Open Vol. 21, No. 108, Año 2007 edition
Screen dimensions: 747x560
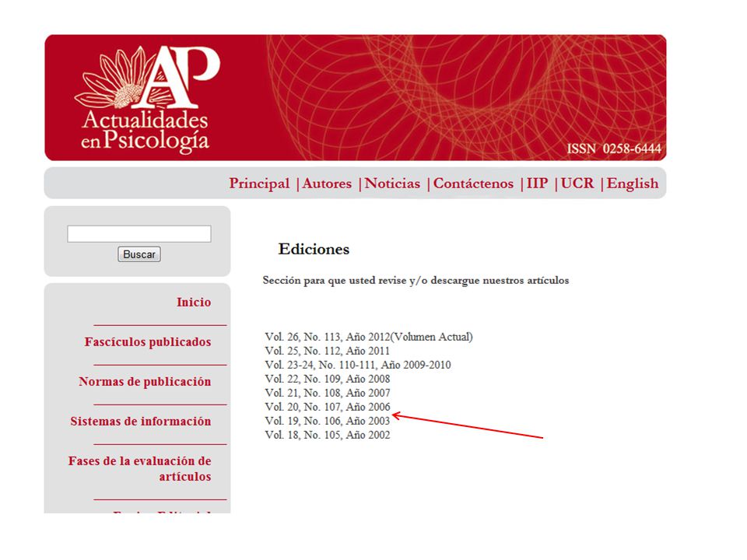[x=328, y=393]
